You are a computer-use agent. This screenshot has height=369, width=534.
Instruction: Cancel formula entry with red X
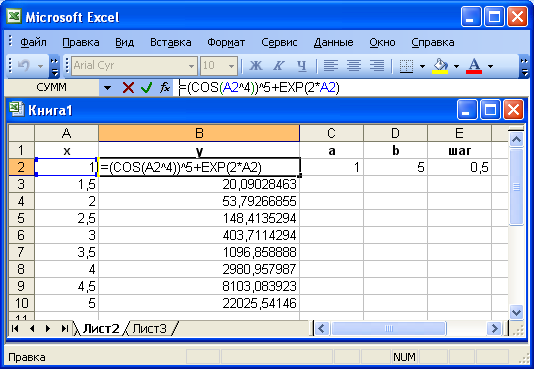[x=128, y=88]
